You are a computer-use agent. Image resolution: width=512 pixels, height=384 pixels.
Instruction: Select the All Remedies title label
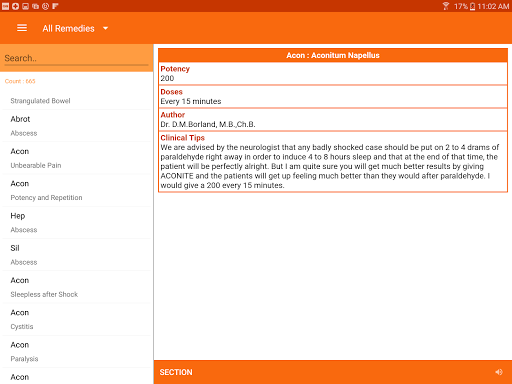[68, 28]
